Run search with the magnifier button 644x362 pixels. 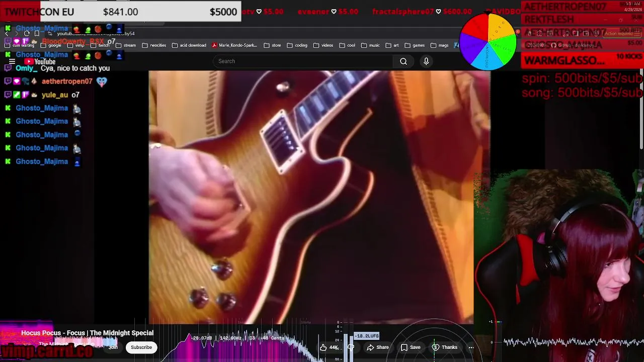coord(404,61)
